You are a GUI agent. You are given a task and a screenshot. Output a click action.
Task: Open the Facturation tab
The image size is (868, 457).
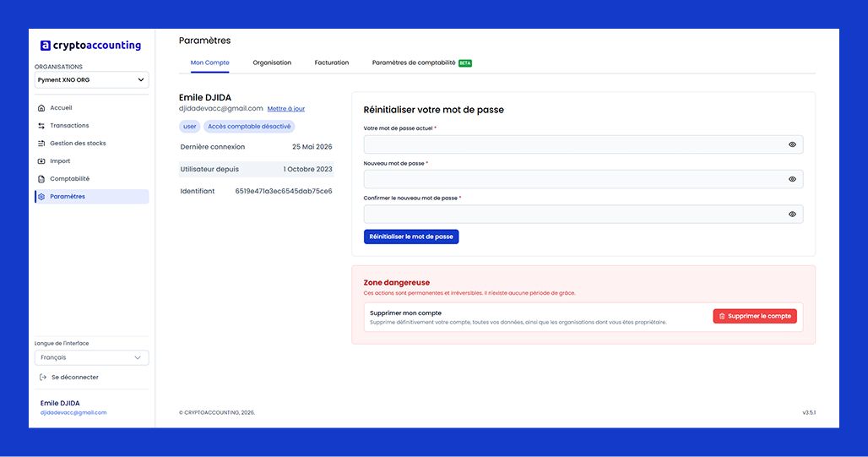tap(332, 63)
